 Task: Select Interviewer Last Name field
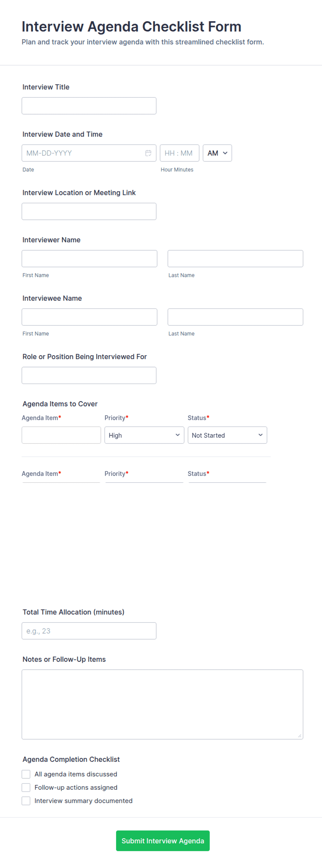tap(235, 259)
